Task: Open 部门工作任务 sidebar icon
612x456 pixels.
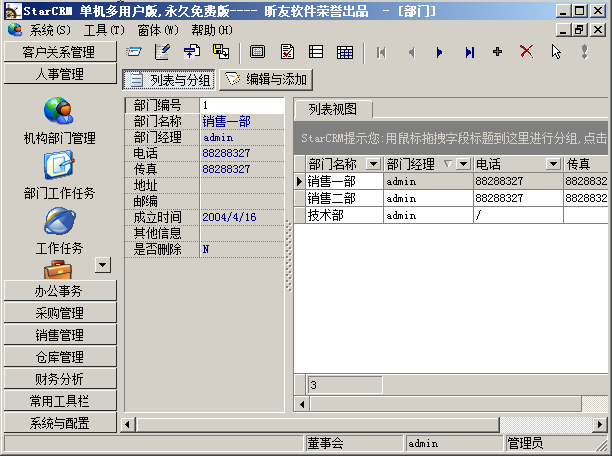Action: (59, 166)
